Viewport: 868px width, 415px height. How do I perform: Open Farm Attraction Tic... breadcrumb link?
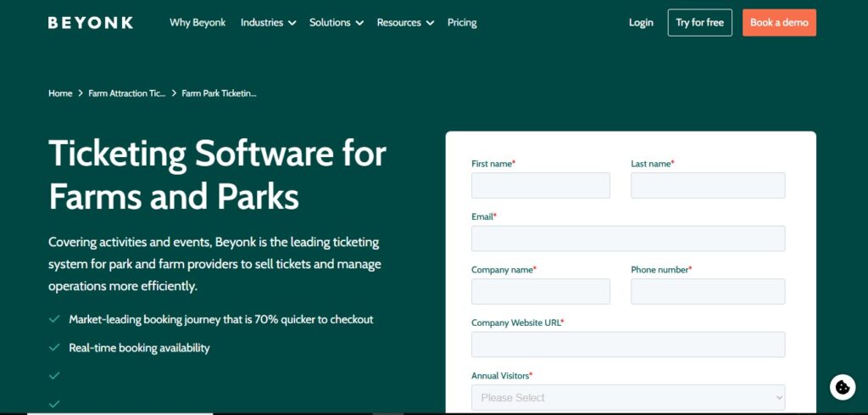[127, 93]
